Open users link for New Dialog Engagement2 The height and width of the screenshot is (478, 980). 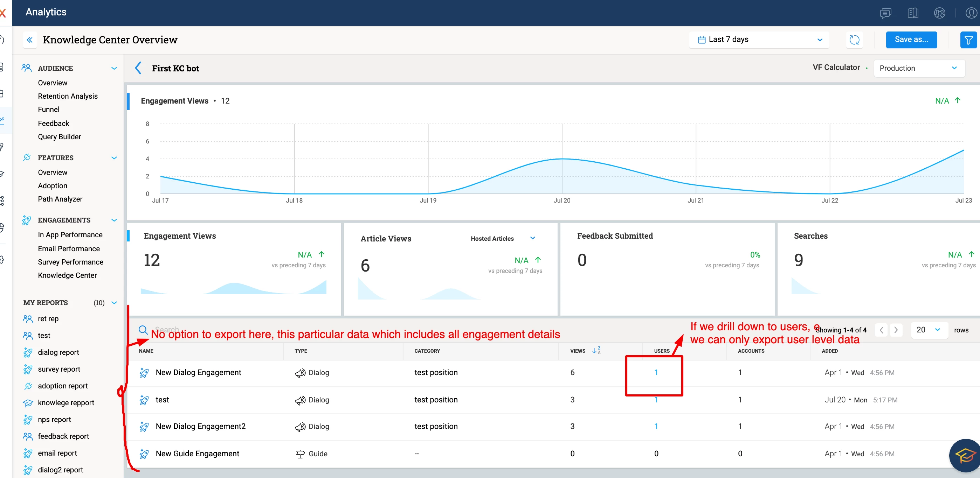(656, 426)
